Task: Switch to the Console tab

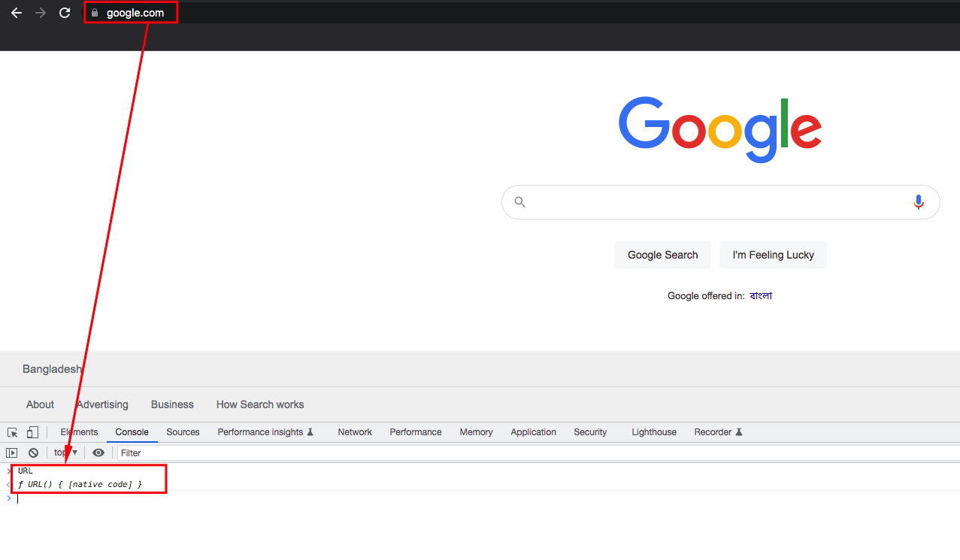Action: point(132,432)
